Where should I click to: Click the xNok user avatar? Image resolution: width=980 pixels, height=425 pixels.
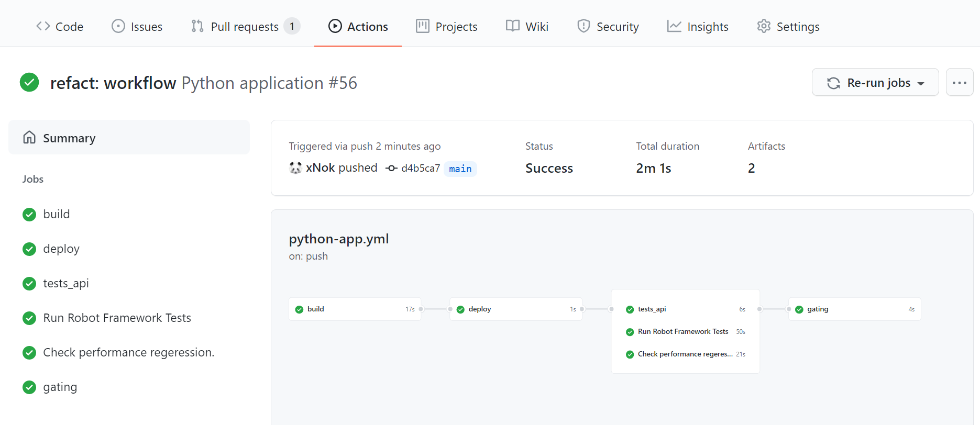coord(295,168)
